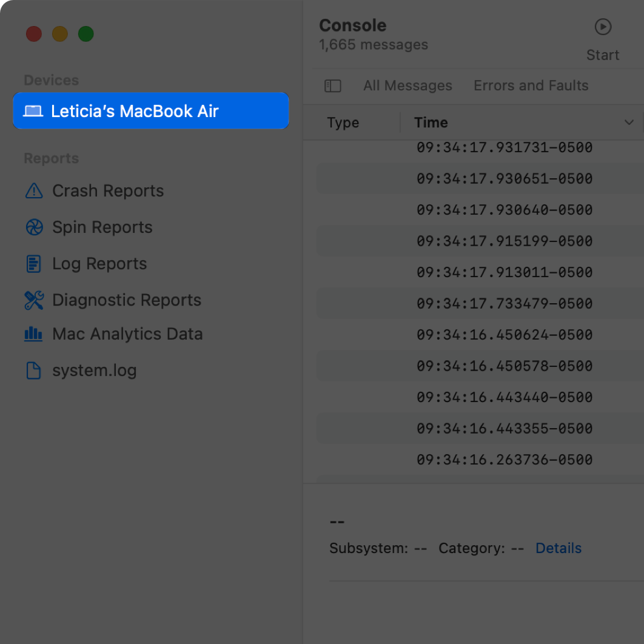The height and width of the screenshot is (644, 644).
Task: Click the system.log file icon
Action: coord(34,371)
